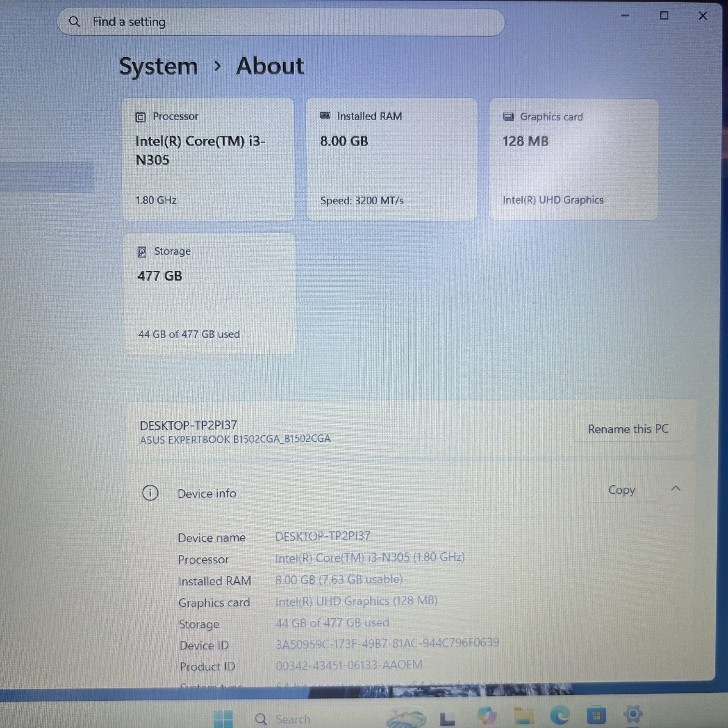Launch Copilot from the taskbar
The image size is (728, 728).
[x=486, y=715]
